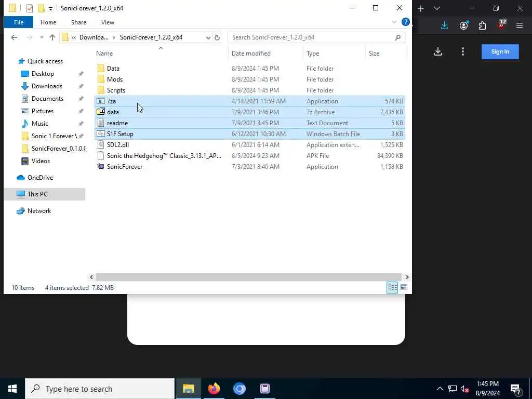This screenshot has height=399, width=532.
Task: Click the Properties quick access toolbar icon
Action: 30,8
